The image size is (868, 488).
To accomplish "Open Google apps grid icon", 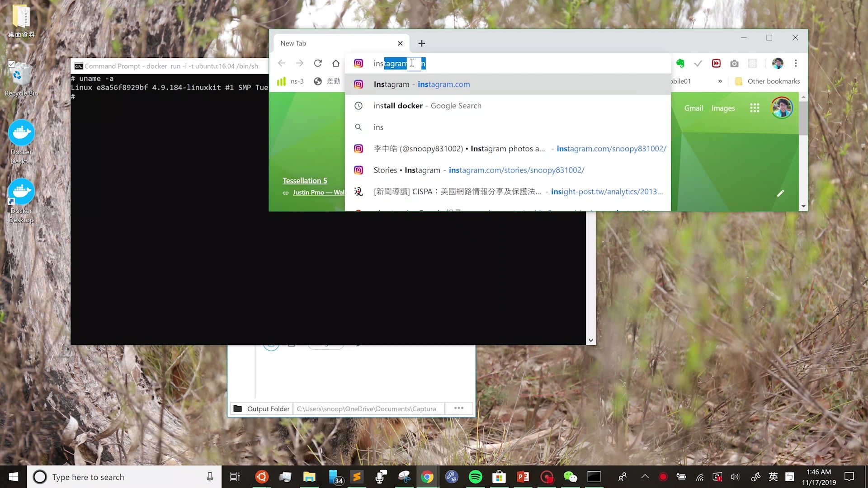I will [x=755, y=108].
